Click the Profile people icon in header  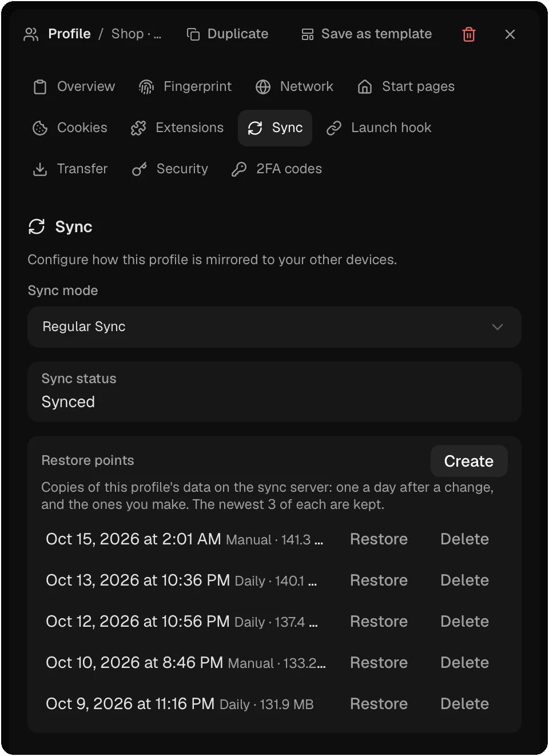(31, 34)
